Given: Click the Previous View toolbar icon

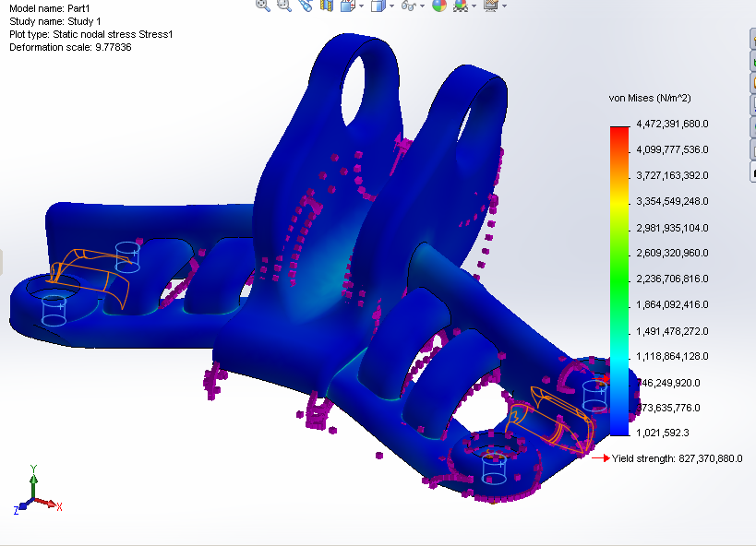Looking at the screenshot, I should (303, 7).
